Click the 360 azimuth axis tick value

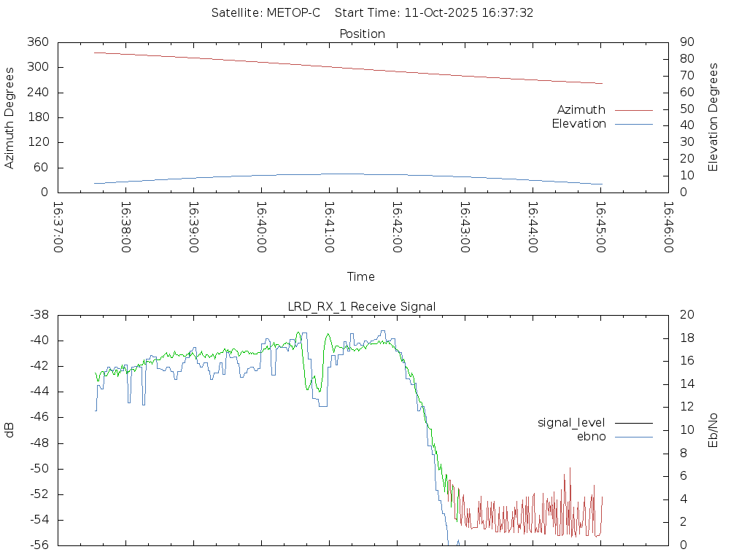[x=36, y=42]
